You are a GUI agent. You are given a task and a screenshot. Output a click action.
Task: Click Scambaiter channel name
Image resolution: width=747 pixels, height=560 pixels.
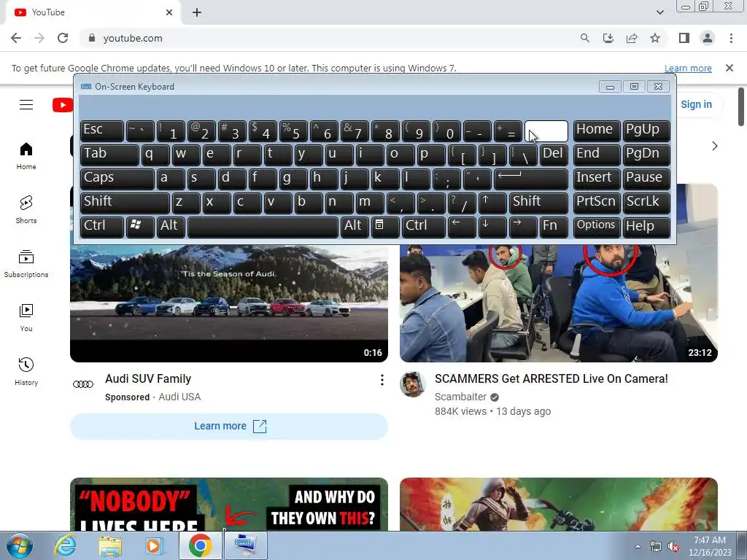461,397
